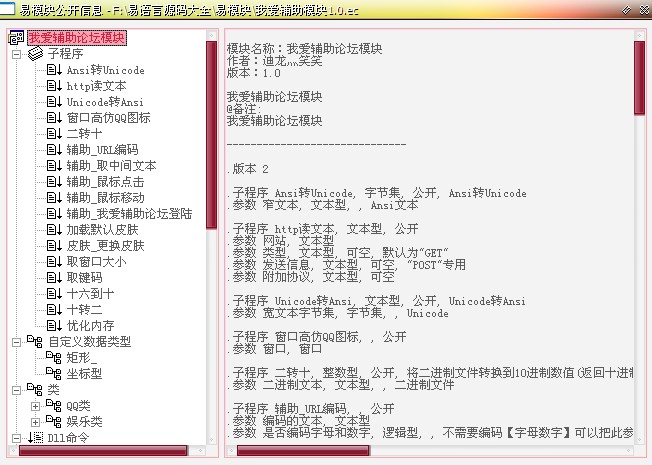Collapse the 子程序 tree branch

coord(16,54)
